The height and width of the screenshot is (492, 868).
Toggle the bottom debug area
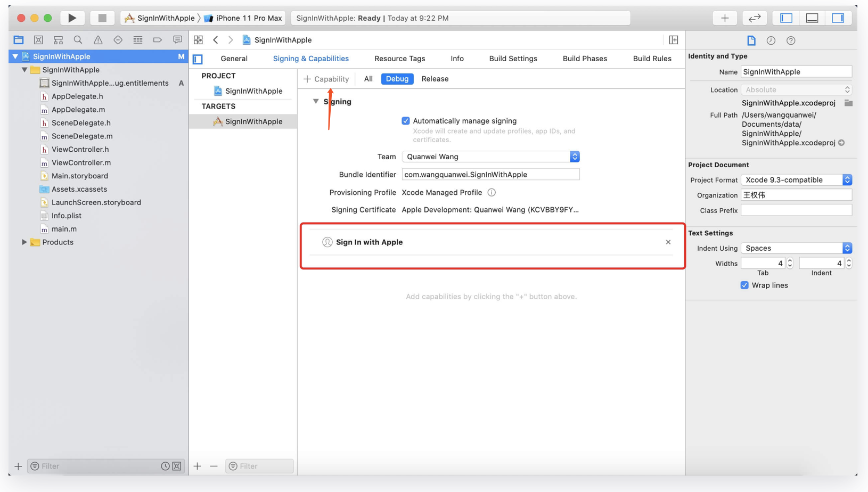[x=812, y=18]
